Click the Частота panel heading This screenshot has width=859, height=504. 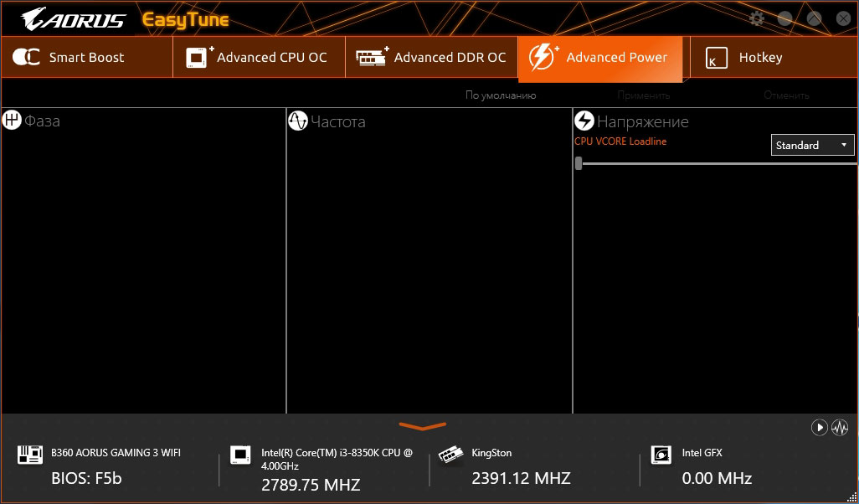(338, 121)
